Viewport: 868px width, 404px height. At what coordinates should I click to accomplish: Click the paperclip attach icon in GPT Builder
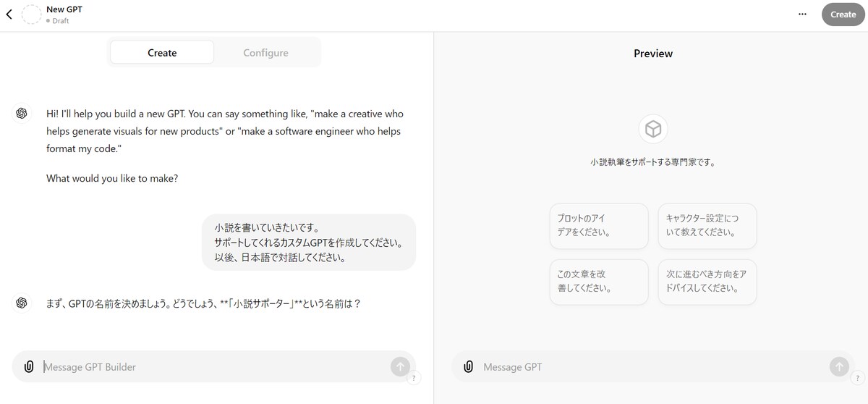(x=29, y=366)
